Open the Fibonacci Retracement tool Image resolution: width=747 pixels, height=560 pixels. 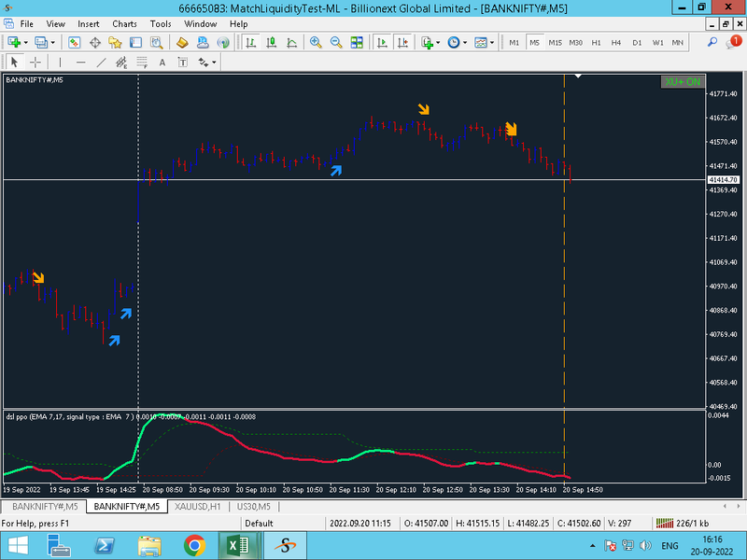(x=142, y=63)
